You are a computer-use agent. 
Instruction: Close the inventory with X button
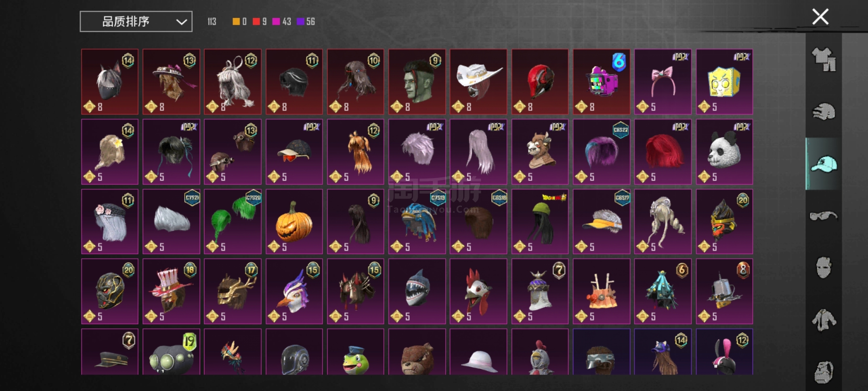pyautogui.click(x=820, y=17)
